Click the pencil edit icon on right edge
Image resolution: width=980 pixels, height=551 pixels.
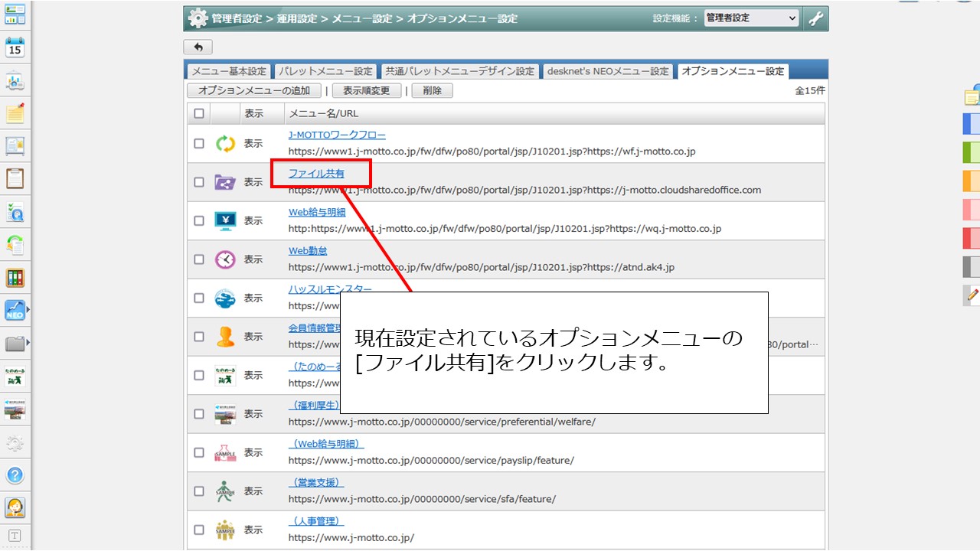coord(972,294)
